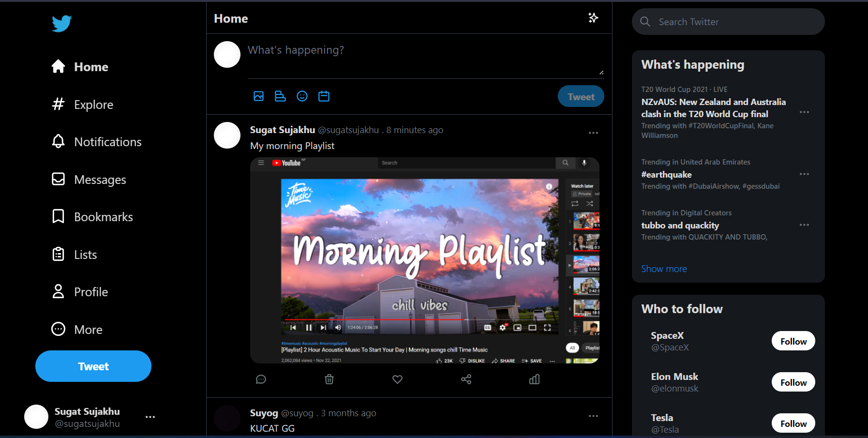Expand account menu beside Sugat Sujakhu profile
This screenshot has width=868, height=438.
[150, 417]
